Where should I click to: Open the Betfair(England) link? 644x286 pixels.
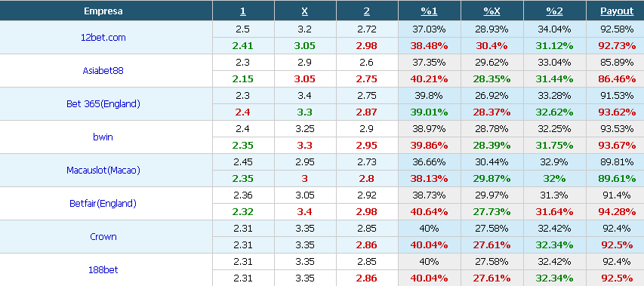click(x=103, y=204)
